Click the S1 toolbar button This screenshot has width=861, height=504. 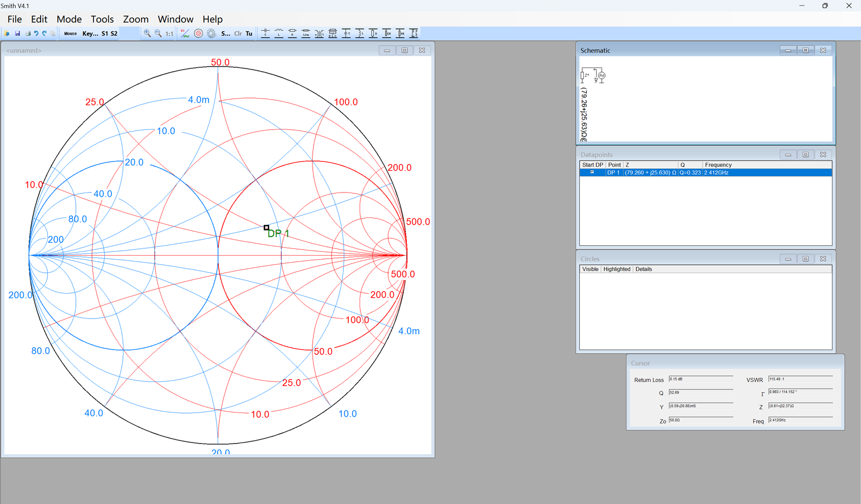click(x=105, y=34)
